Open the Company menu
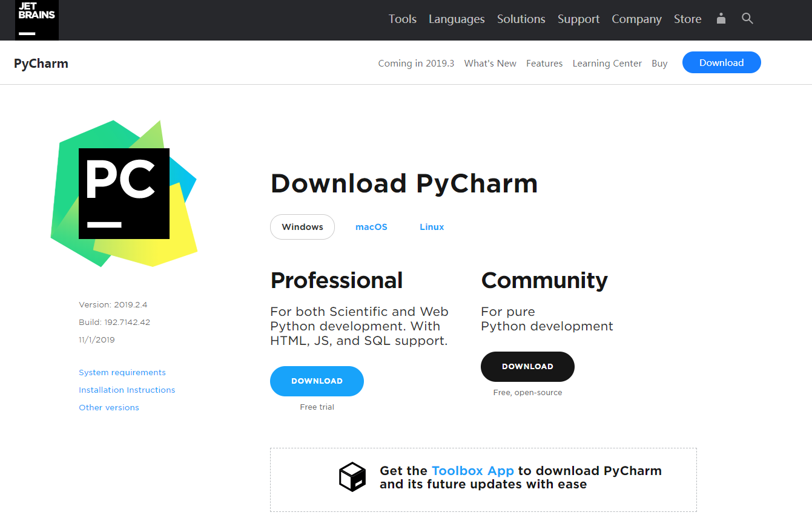The image size is (812, 518). [636, 19]
